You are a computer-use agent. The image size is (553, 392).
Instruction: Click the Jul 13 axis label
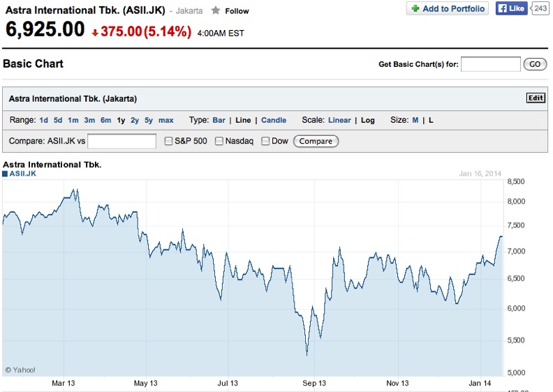coord(228,383)
